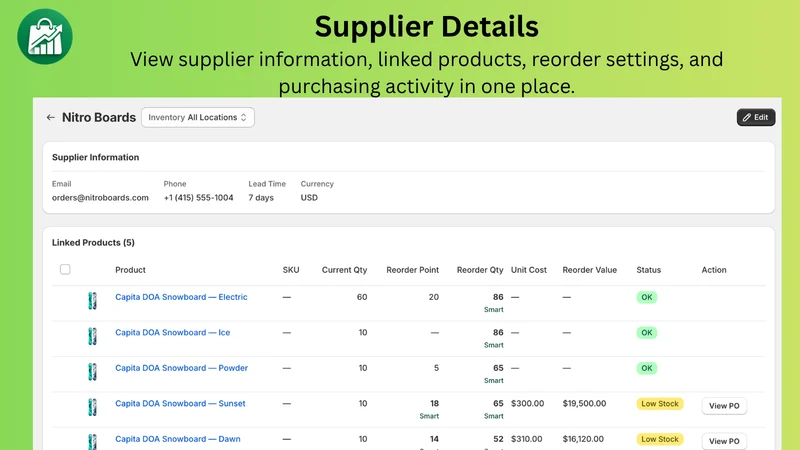Open Capita DOA Snowboard — Sunset link
This screenshot has width=800, height=450.
(x=180, y=403)
